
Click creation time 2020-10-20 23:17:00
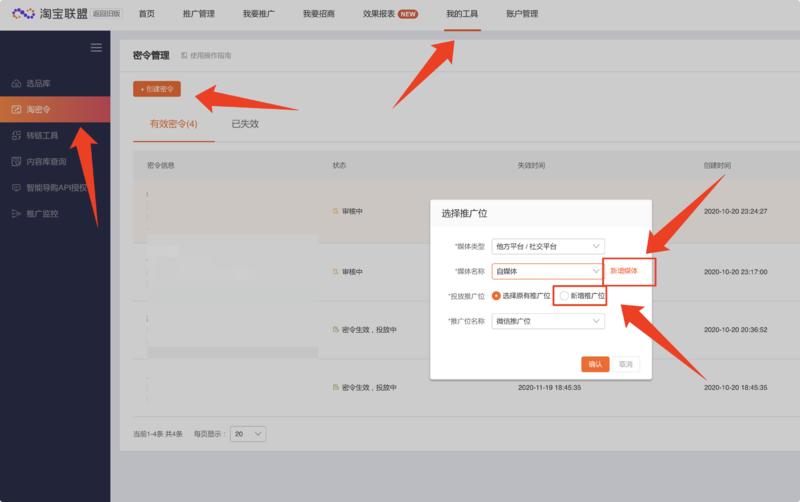click(x=736, y=272)
